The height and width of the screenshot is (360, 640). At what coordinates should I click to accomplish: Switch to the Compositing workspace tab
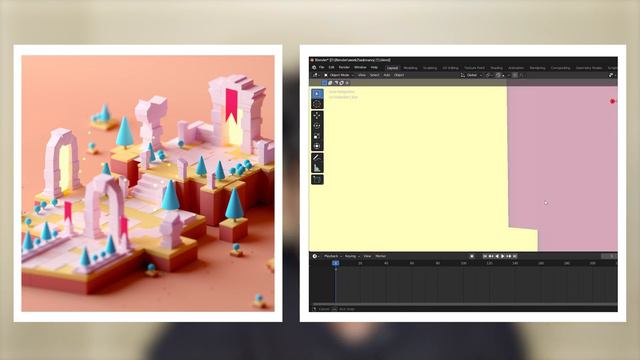click(x=560, y=68)
